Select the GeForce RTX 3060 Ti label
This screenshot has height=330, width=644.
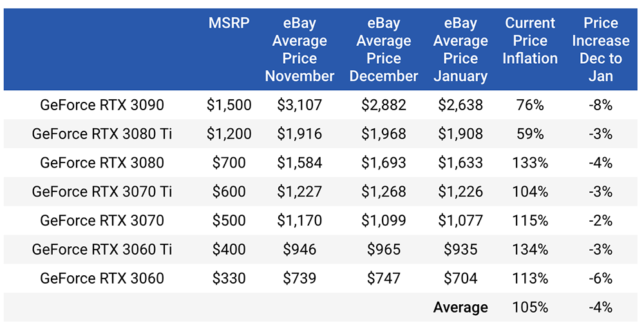click(x=102, y=249)
